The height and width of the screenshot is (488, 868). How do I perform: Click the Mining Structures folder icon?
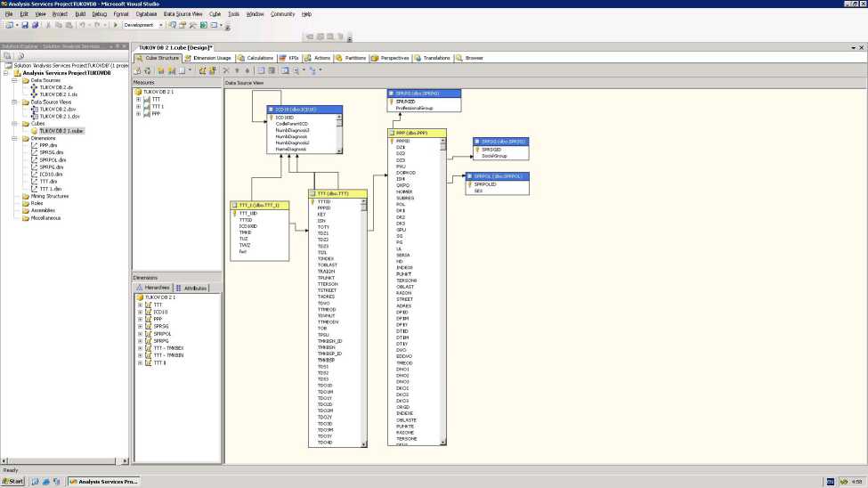pos(25,196)
